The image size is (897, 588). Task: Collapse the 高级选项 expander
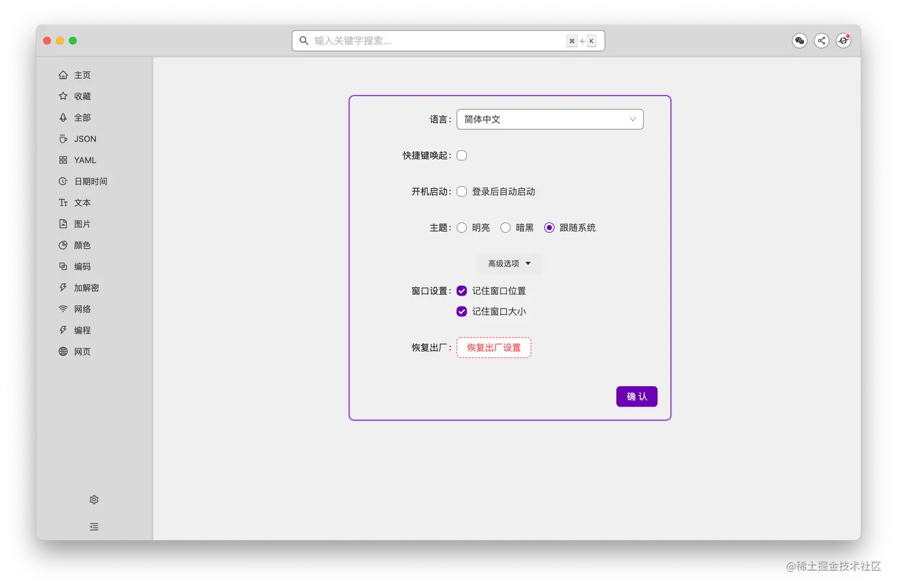pyautogui.click(x=510, y=263)
